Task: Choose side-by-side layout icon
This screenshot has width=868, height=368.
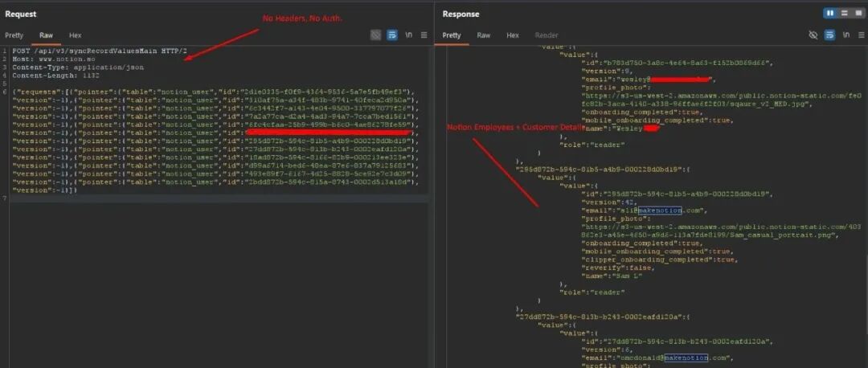Action: click(x=829, y=14)
